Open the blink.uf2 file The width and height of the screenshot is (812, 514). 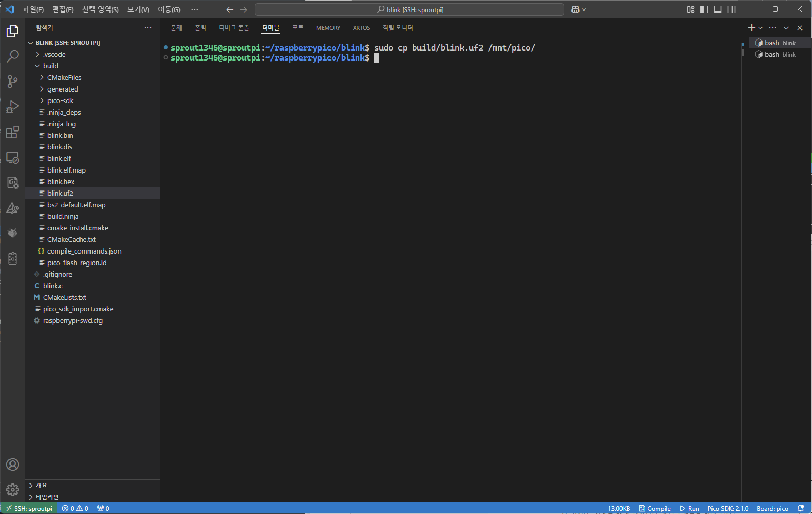point(93,193)
